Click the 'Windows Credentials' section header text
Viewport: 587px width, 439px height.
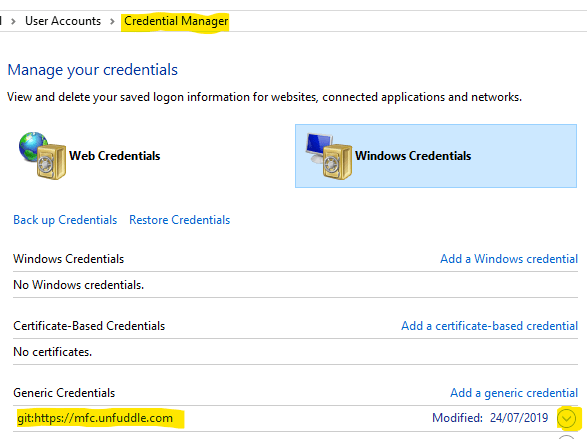tap(69, 259)
